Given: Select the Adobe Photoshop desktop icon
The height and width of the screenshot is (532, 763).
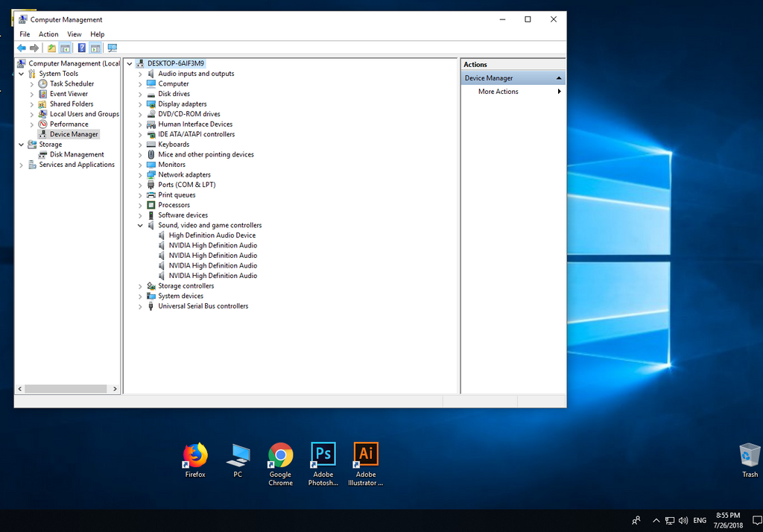Looking at the screenshot, I should tap(323, 456).
